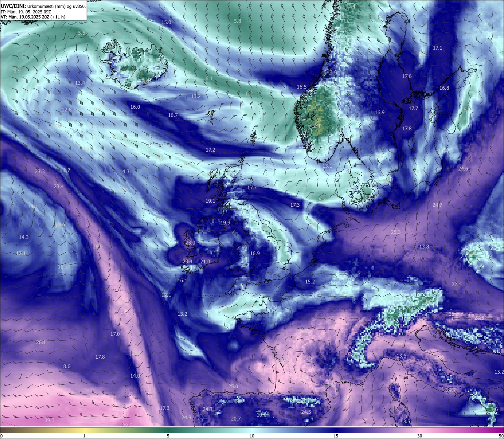Image resolution: width=504 pixels, height=439 pixels.
Task: Click the 6.2 value label
Action: pos(249,94)
